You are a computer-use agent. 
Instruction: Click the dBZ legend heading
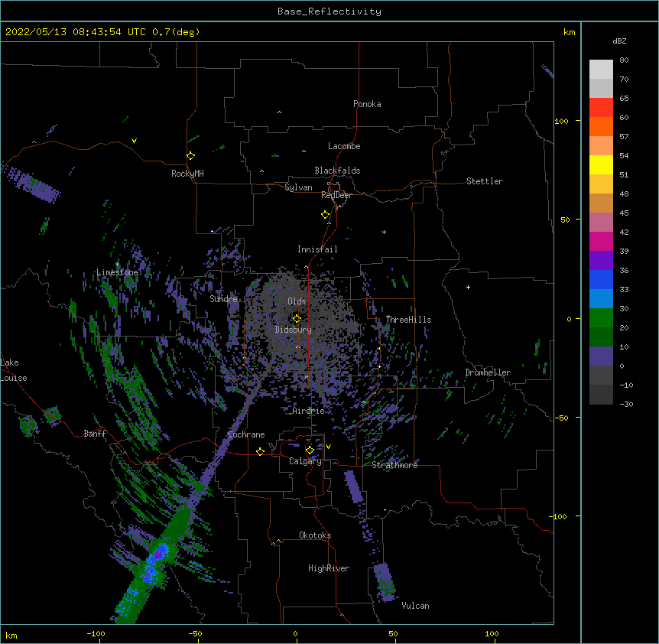(x=619, y=41)
